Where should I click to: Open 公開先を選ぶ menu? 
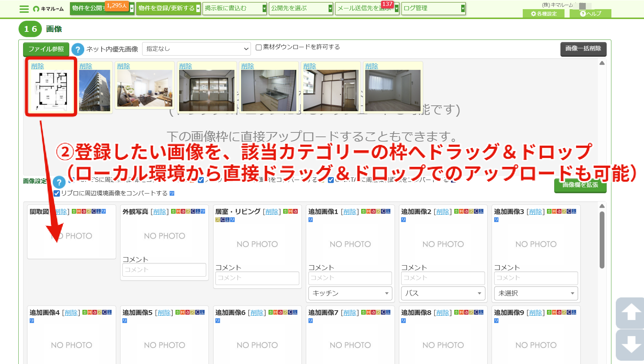(x=301, y=8)
